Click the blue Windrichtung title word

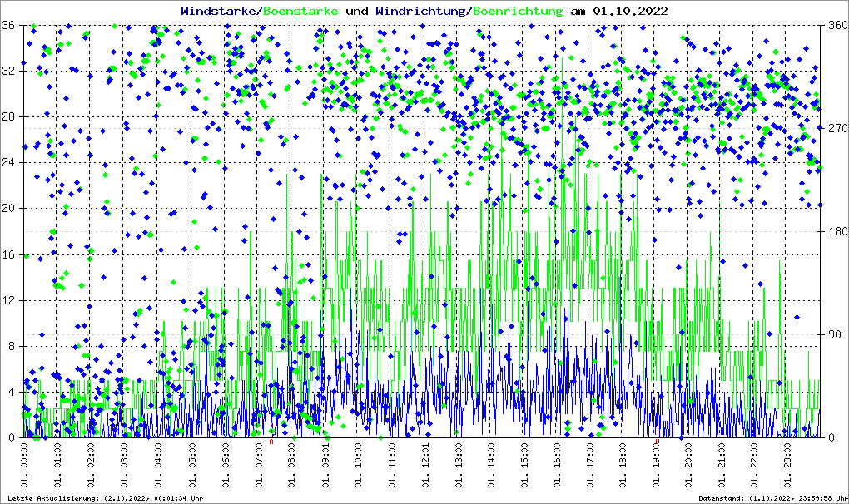point(420,11)
